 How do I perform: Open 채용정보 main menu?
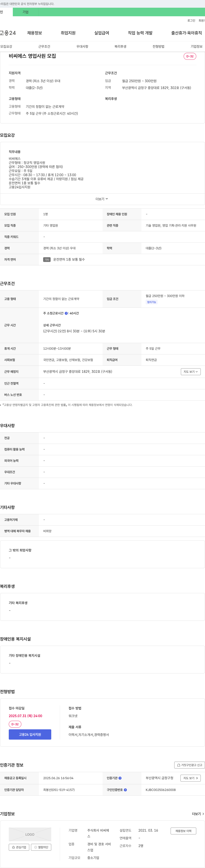coord(35,33)
